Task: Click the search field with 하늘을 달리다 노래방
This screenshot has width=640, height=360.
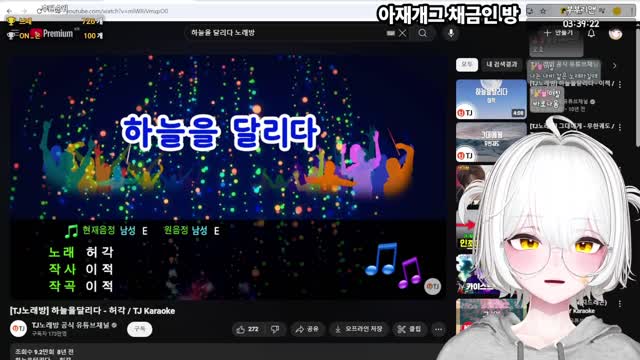Action: 286,33
